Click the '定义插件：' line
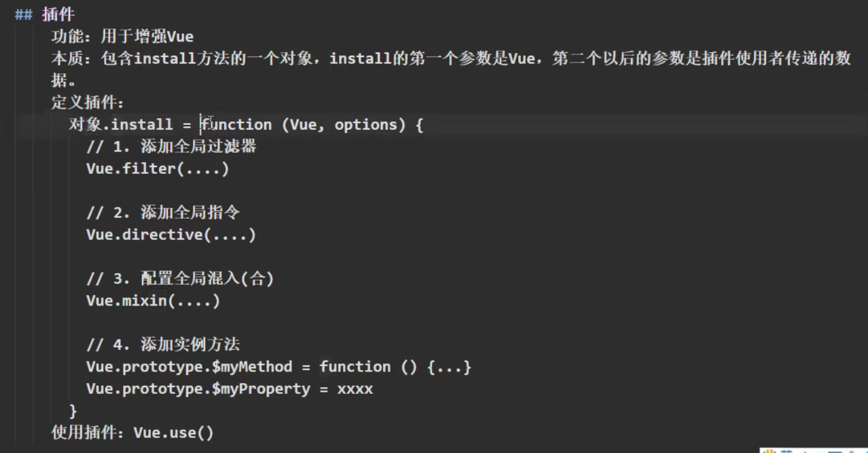 (88, 103)
